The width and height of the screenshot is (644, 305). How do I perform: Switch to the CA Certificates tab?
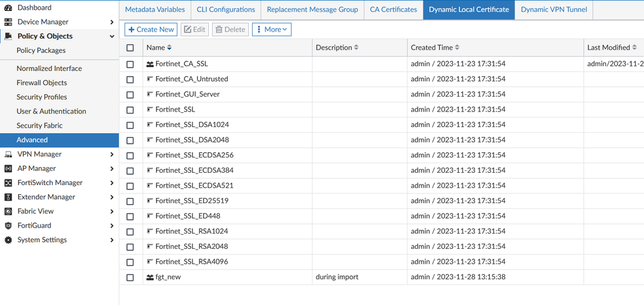pos(393,10)
